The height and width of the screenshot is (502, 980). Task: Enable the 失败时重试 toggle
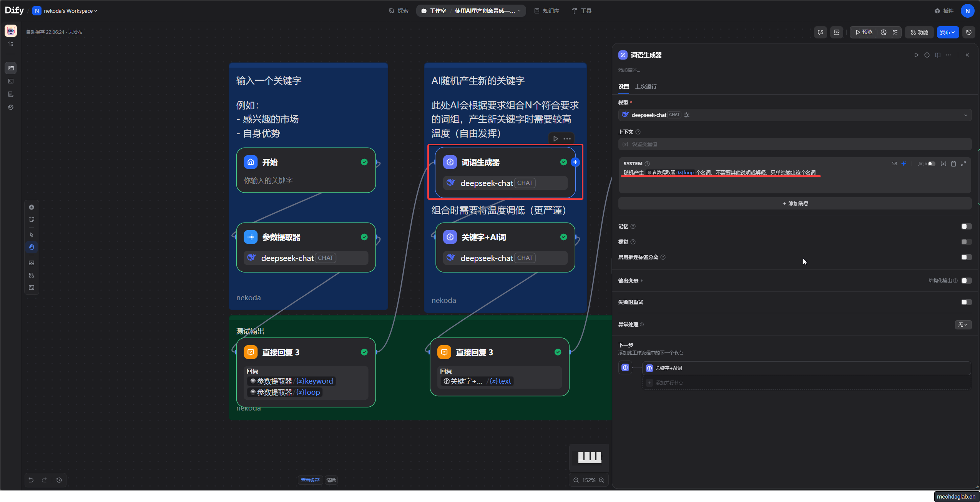966,302
